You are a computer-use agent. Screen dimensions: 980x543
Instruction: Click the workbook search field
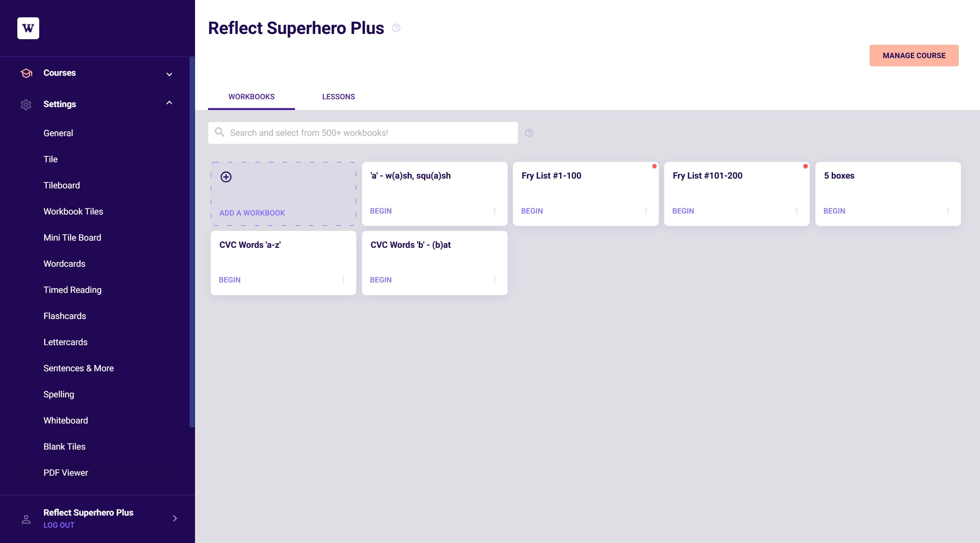click(363, 133)
